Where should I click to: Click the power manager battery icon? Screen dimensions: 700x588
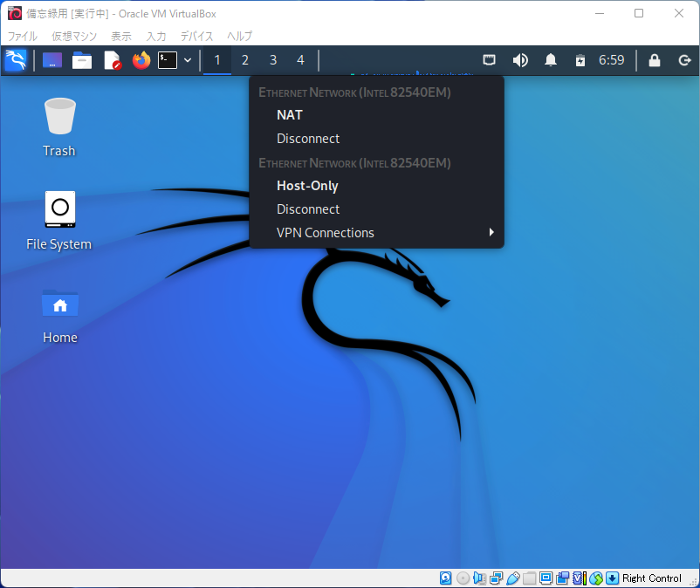[580, 60]
